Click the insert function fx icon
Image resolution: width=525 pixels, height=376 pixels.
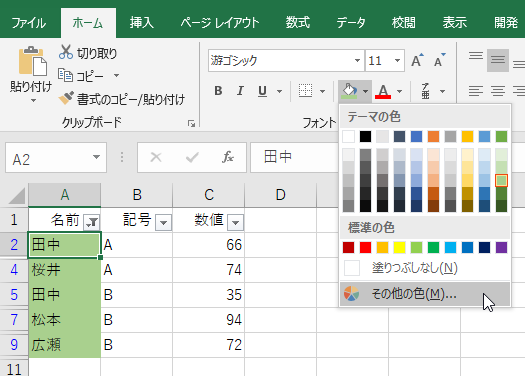(228, 157)
